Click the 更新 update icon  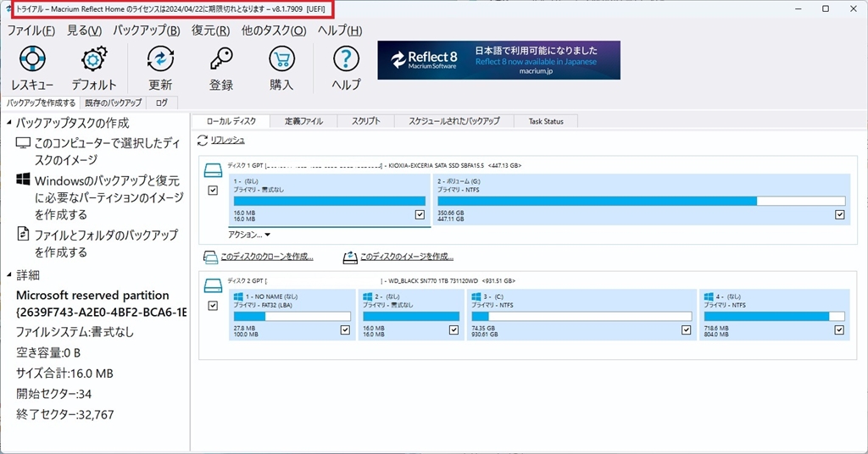[160, 58]
